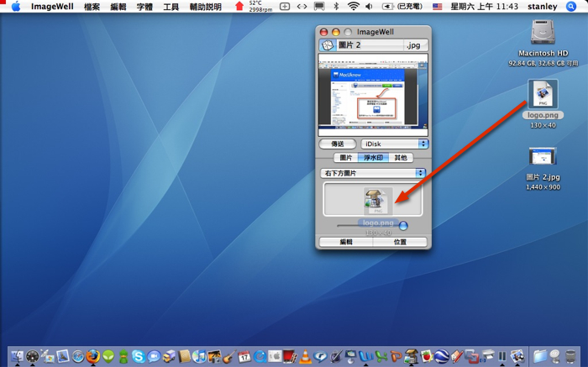Open Microsoft PowerPoint in the Dock

click(396, 356)
